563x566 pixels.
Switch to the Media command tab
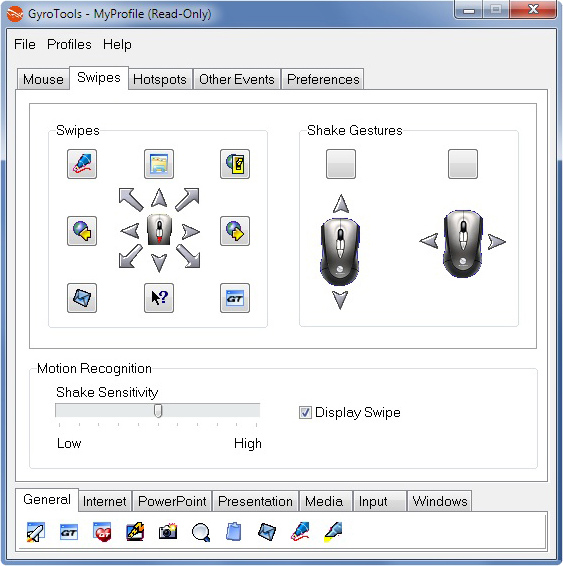point(324,501)
